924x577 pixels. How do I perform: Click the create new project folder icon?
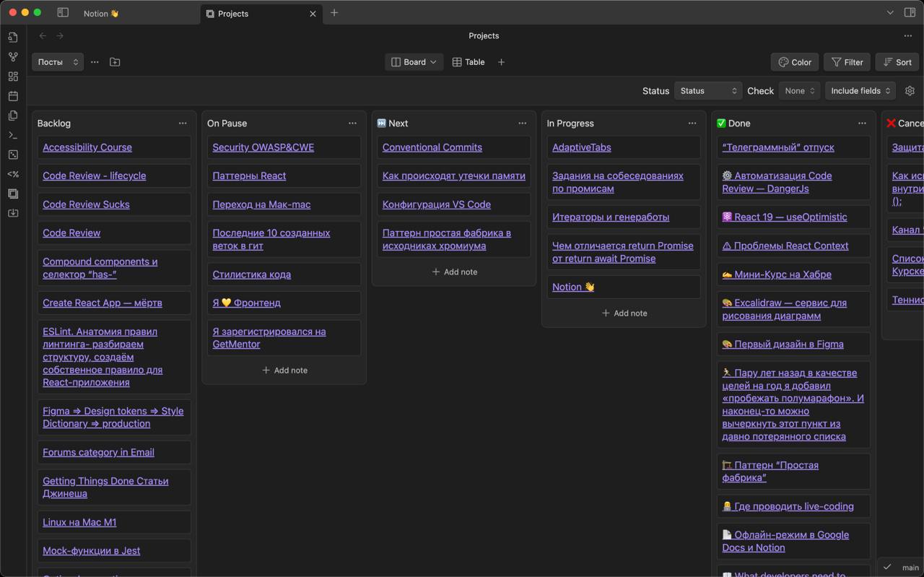point(115,62)
